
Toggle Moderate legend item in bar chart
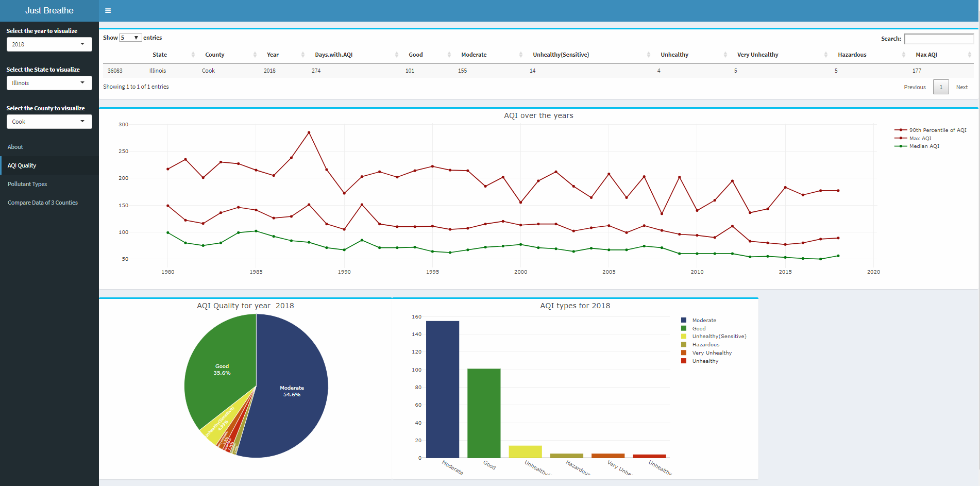pyautogui.click(x=699, y=320)
